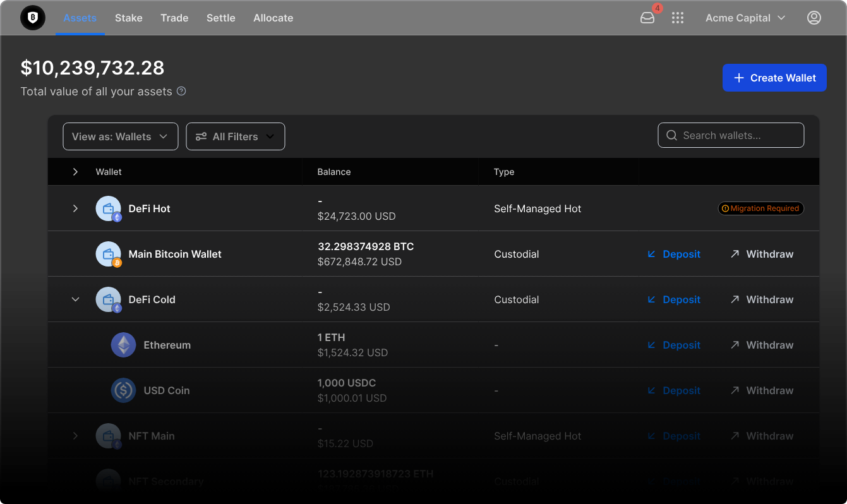
Task: Click the $2,524.33 USD balance
Action: tap(354, 307)
